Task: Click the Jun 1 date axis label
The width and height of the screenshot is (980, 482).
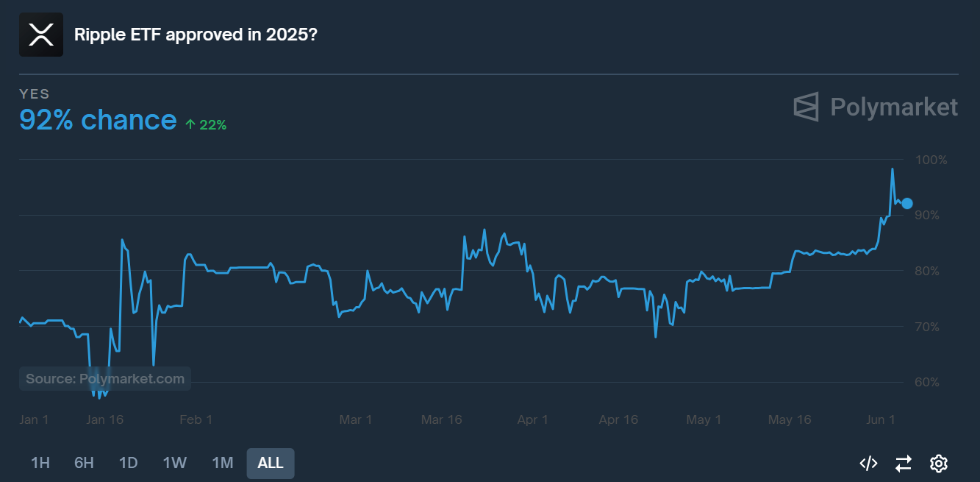Action: (881, 419)
